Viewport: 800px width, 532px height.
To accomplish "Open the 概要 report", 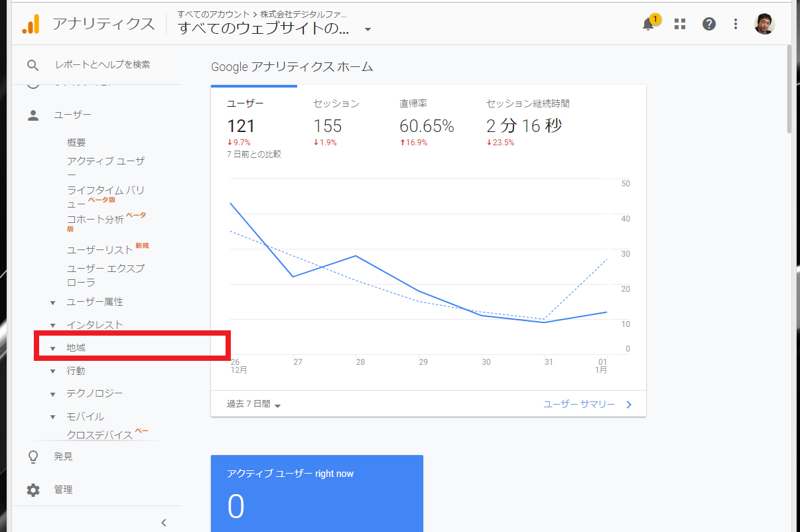I will pyautogui.click(x=76, y=143).
